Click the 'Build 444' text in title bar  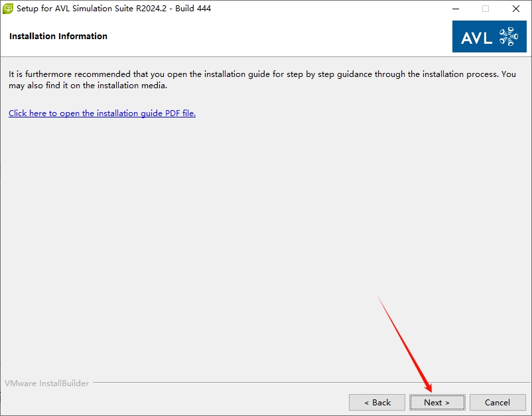pos(192,9)
